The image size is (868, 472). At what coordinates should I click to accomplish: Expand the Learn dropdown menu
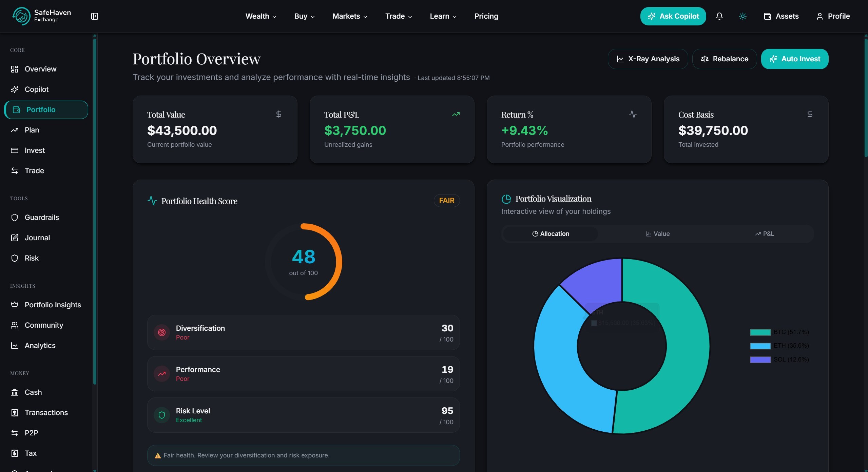pos(443,16)
